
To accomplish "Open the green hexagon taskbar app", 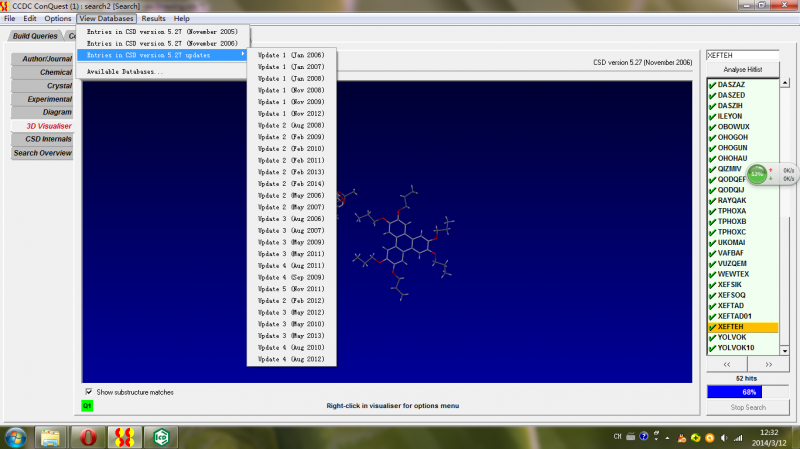I will [x=161, y=437].
